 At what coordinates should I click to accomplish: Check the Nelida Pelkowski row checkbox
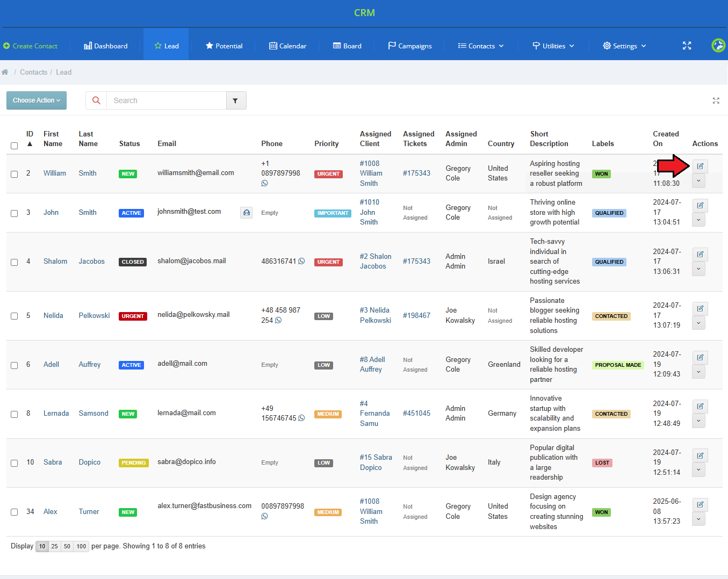tap(15, 316)
